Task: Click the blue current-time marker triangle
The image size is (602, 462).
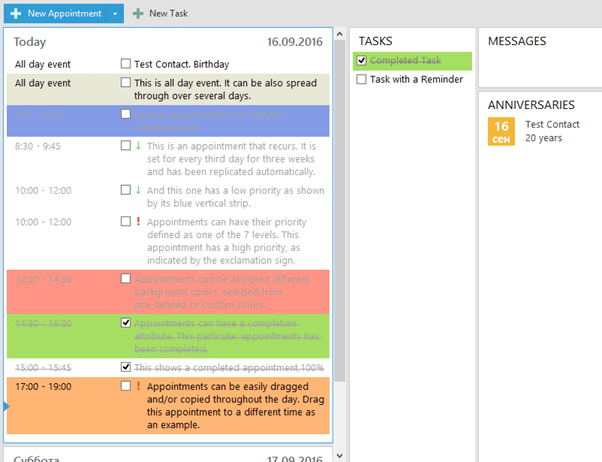Action: 6,406
